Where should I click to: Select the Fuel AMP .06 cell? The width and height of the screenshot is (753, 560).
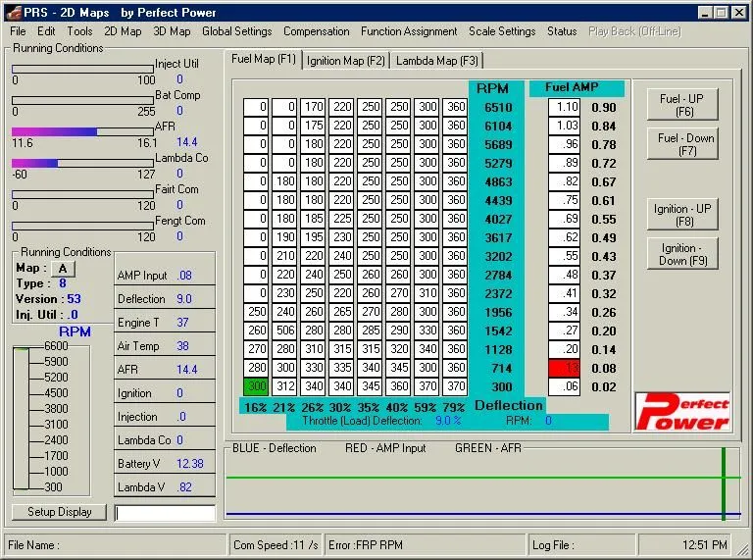(565, 386)
